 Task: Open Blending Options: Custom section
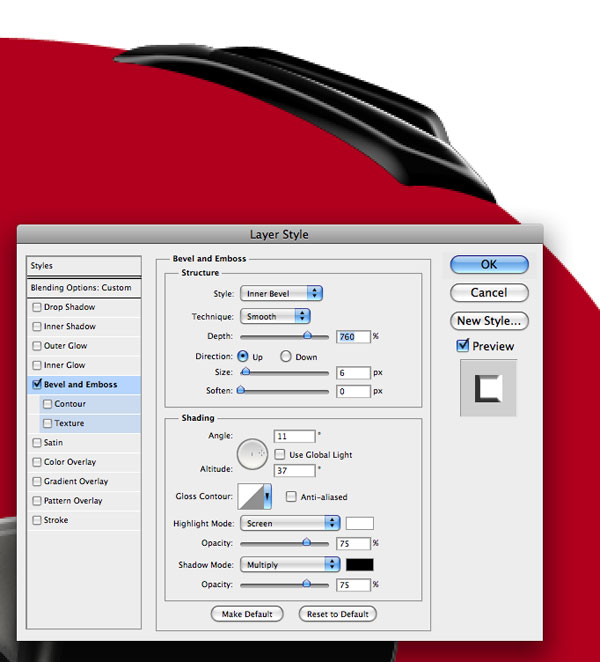point(84,288)
